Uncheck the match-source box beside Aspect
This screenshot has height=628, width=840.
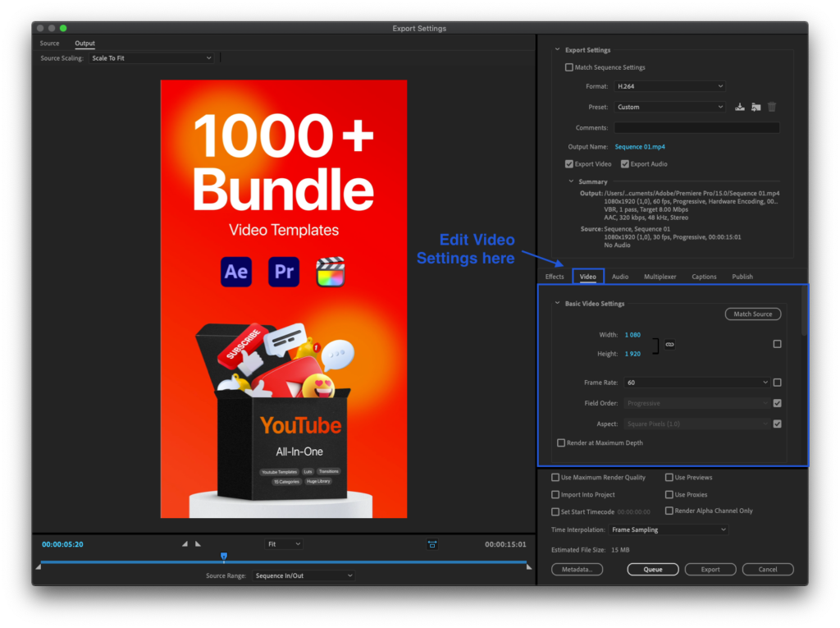pyautogui.click(x=778, y=424)
